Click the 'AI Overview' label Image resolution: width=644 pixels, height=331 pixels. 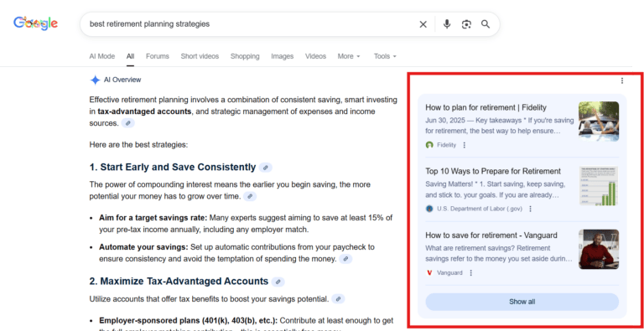click(x=122, y=80)
